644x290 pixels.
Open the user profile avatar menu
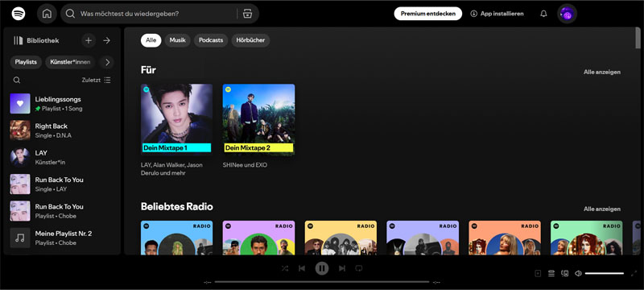click(x=567, y=14)
